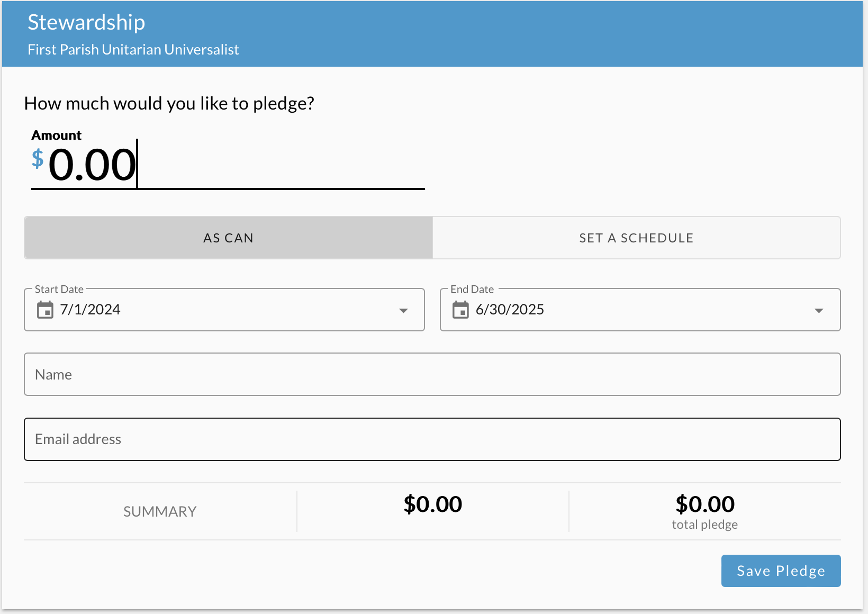The width and height of the screenshot is (868, 614).
Task: Open the Start Date picker dropdown arrow
Action: (x=403, y=311)
